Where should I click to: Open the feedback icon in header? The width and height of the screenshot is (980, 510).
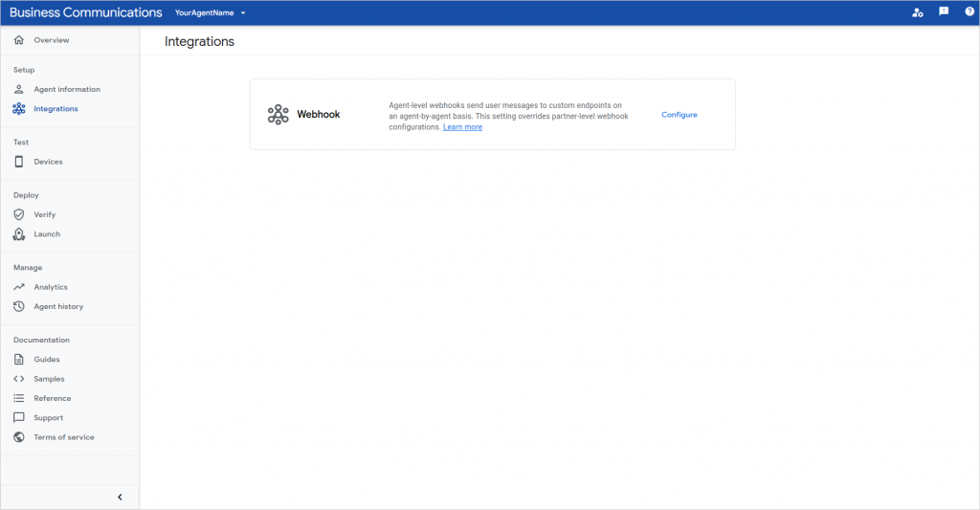[x=944, y=12]
